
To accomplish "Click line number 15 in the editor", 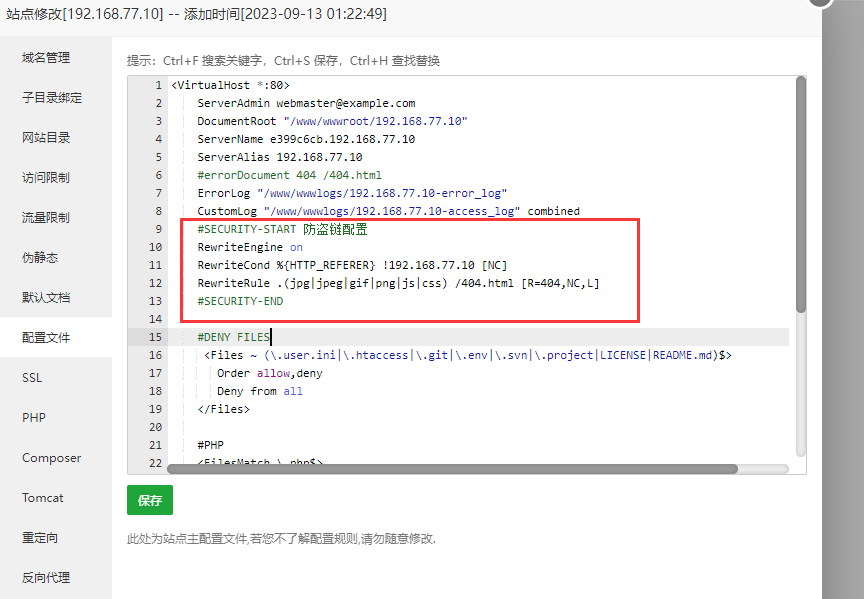I will coord(157,337).
